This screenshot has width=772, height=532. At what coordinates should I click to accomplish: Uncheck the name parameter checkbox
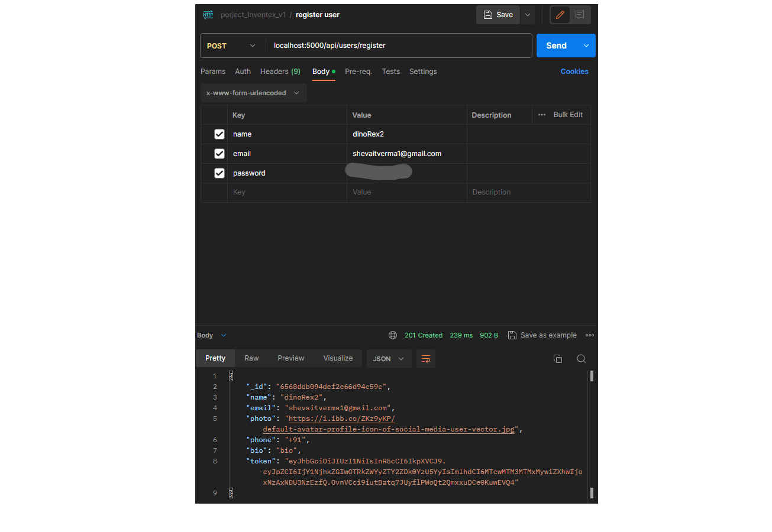tap(219, 134)
